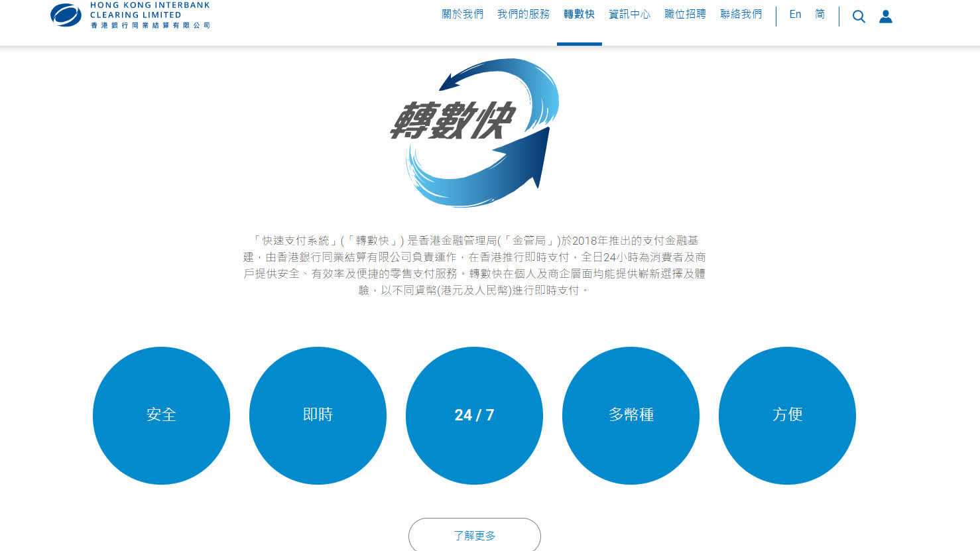Image resolution: width=980 pixels, height=551 pixels.
Task: Go to the 職位招聘 page
Action: click(685, 14)
